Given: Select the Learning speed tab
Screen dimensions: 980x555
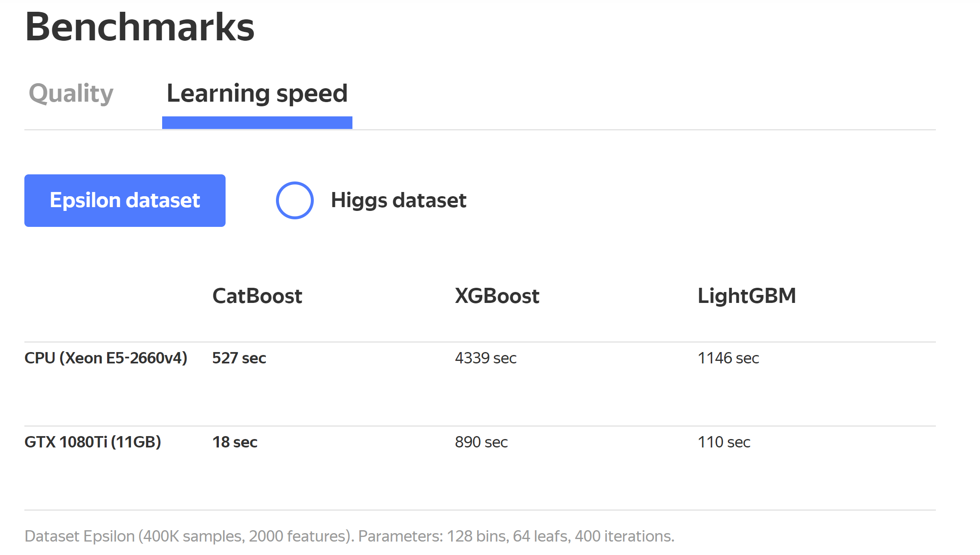Looking at the screenshot, I should pos(257,93).
